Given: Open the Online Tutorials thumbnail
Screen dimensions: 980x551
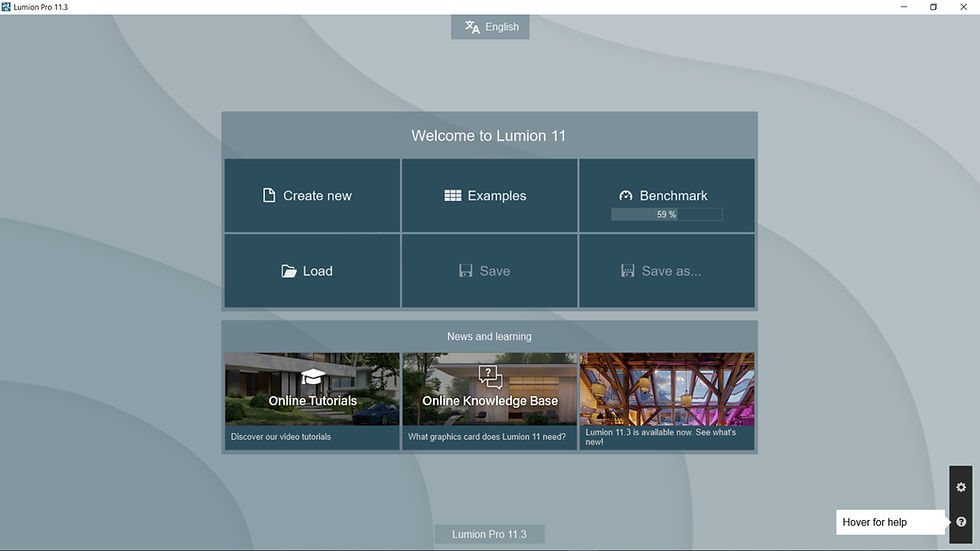Looking at the screenshot, I should [x=312, y=389].
